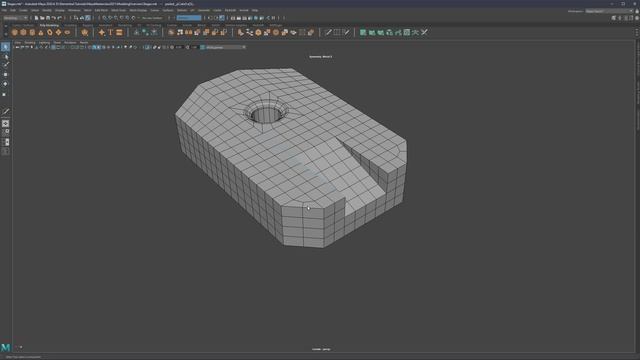Open the Mesh Tools menu

tap(118, 10)
